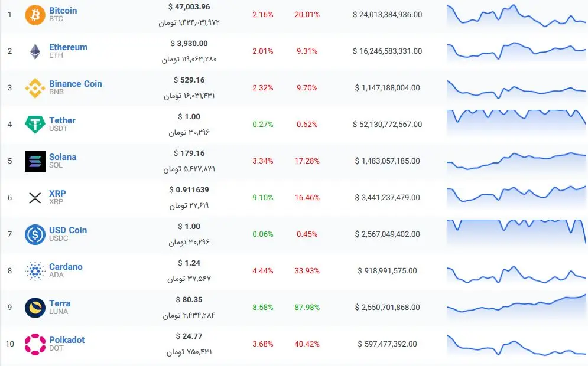This screenshot has height=366, width=588.
Task: Open the Bitcoin coin page link
Action: point(63,11)
